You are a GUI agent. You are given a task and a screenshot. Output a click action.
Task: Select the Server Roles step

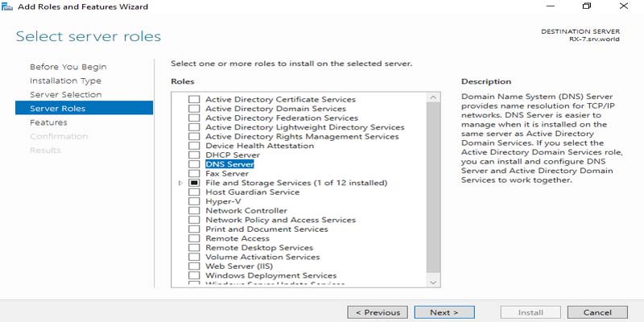(x=84, y=108)
